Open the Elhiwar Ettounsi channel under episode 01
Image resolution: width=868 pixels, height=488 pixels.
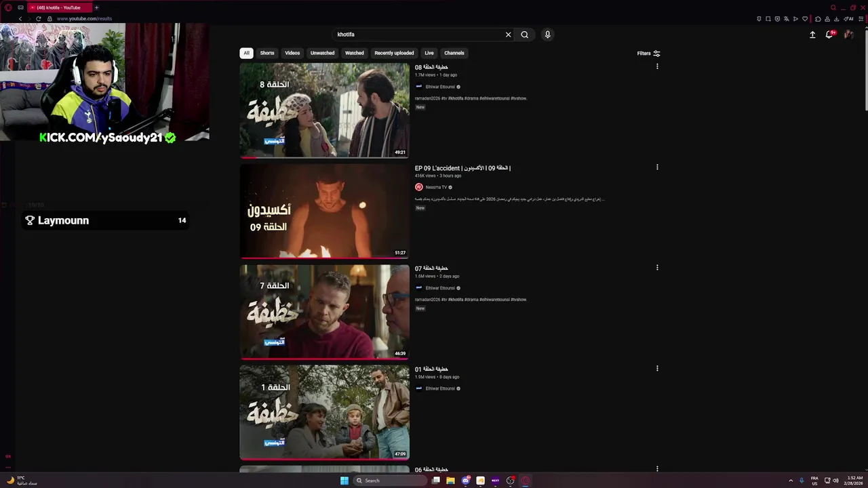[440, 388]
